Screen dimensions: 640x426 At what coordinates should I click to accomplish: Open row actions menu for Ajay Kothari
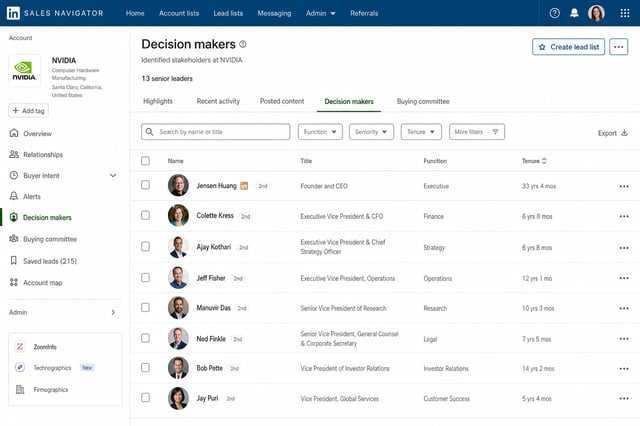click(624, 248)
